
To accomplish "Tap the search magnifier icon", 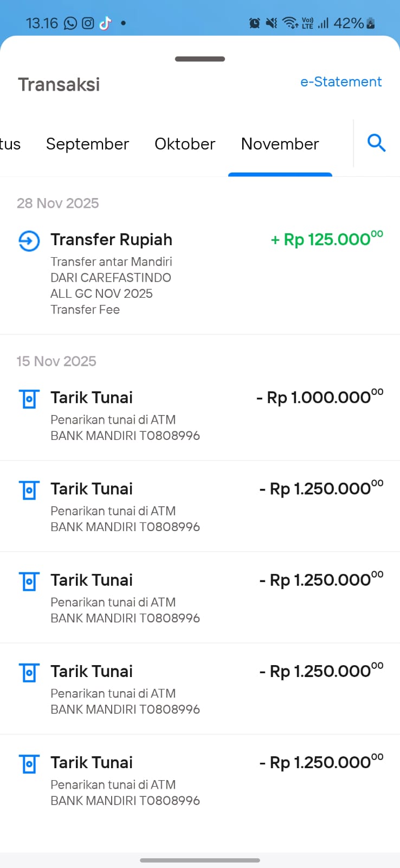I will click(x=376, y=143).
